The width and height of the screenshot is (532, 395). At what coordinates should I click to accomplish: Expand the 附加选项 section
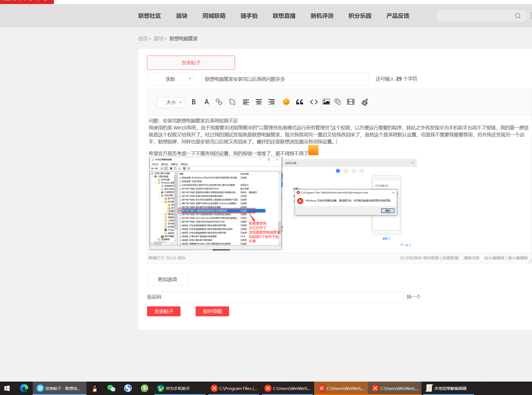[x=167, y=279]
